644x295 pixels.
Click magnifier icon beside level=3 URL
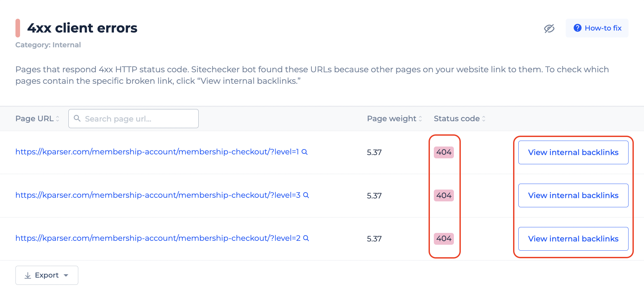pos(306,195)
